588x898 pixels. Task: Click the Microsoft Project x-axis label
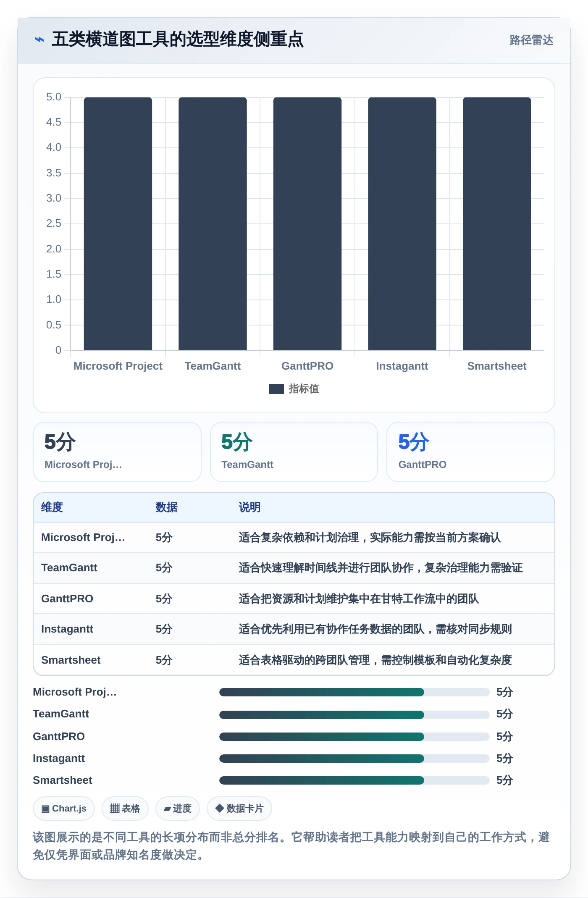118,366
